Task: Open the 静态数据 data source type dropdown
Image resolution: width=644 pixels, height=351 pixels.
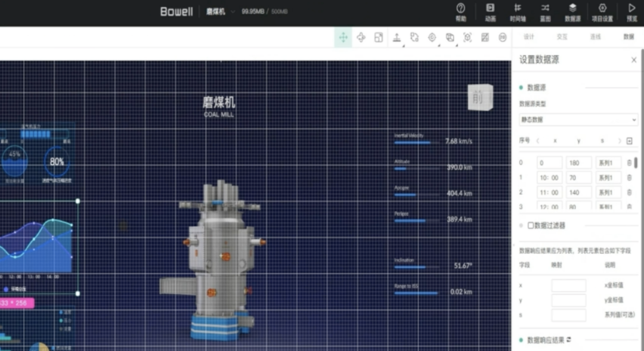Action: [x=578, y=120]
